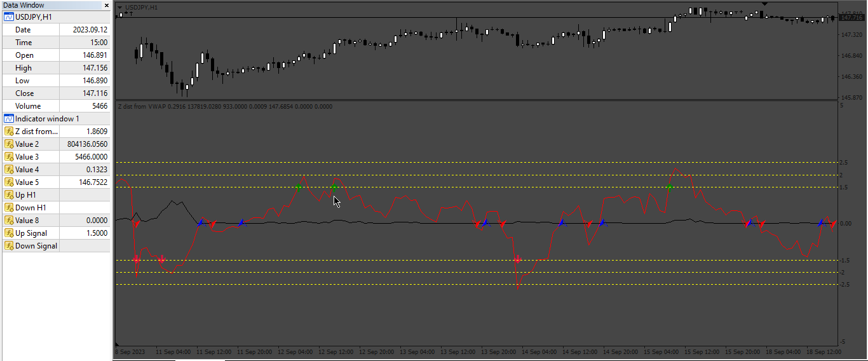Viewport: 868px width, 361px height.
Task: Click the indicator icon beside Down H1
Action: (9, 208)
